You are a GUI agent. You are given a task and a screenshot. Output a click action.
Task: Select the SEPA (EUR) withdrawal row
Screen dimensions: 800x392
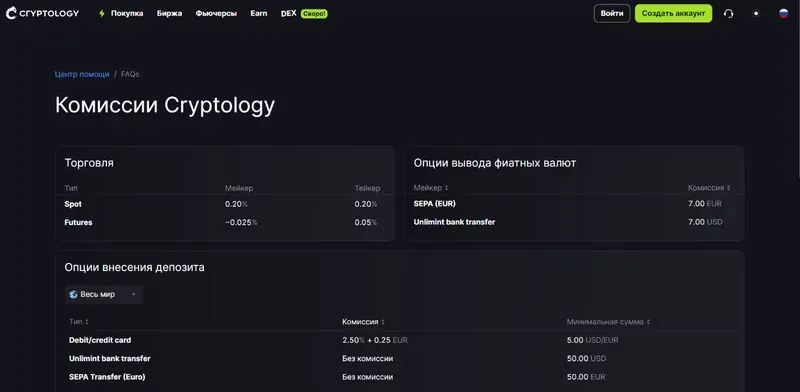(574, 204)
